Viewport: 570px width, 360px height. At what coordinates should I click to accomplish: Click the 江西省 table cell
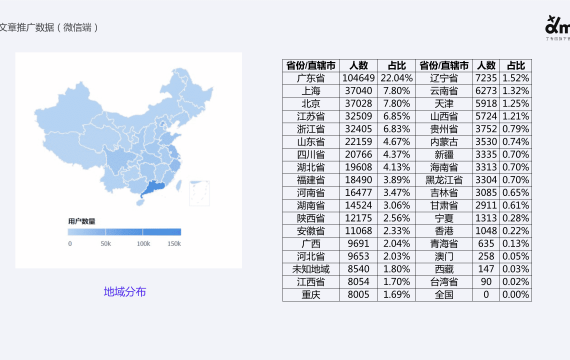(x=311, y=282)
